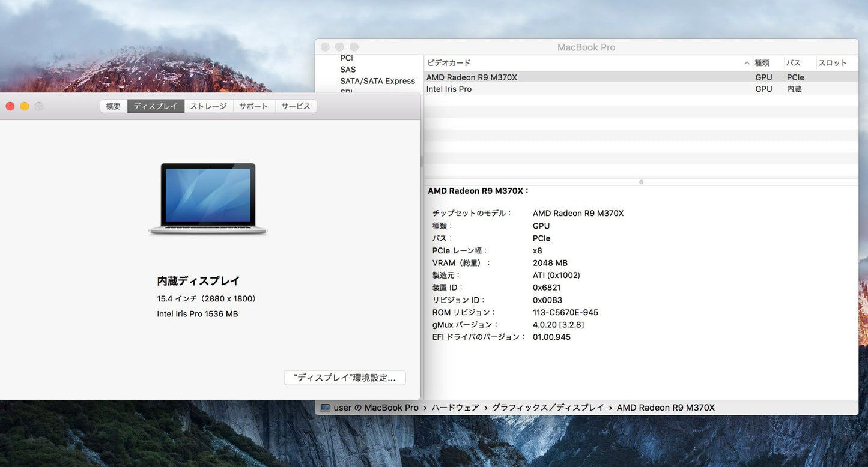Click the AMD Radeon R9 M370X detail heading
The image size is (868, 467).
(x=478, y=191)
